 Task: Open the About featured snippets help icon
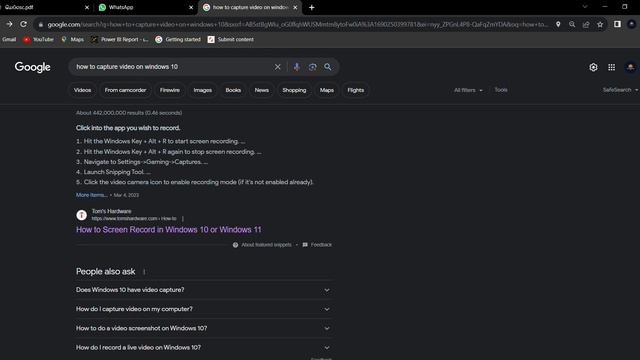[x=236, y=245]
